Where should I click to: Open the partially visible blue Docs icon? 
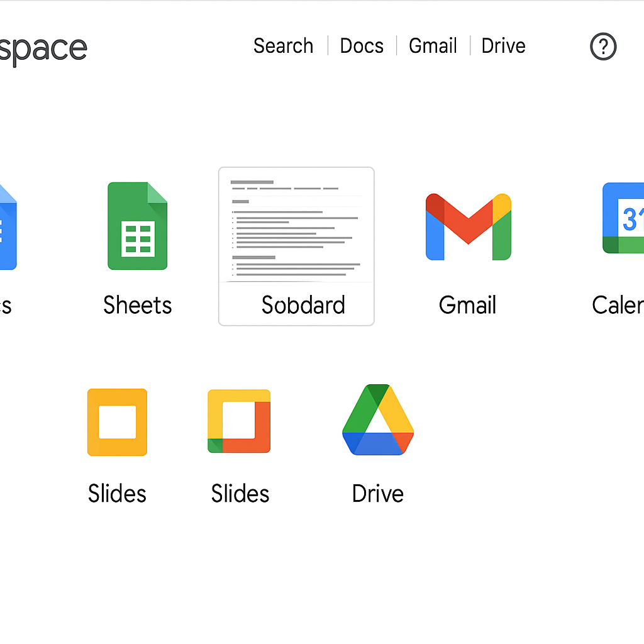pos(6,226)
